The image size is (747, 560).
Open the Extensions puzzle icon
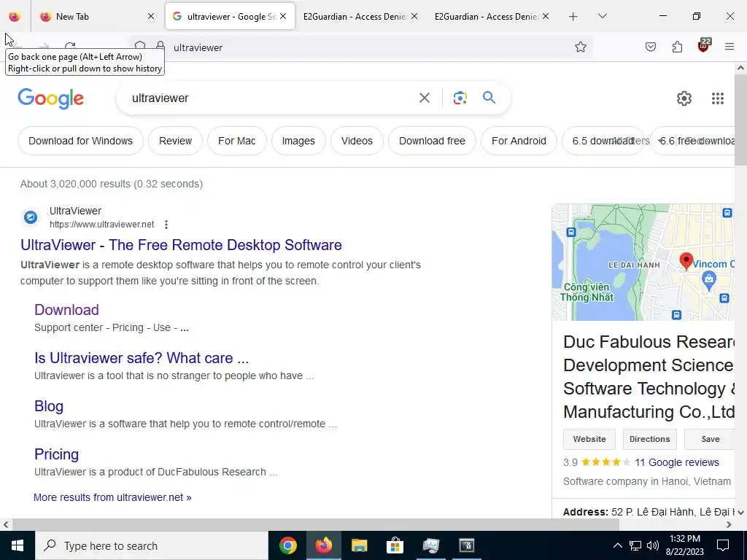[x=677, y=47]
